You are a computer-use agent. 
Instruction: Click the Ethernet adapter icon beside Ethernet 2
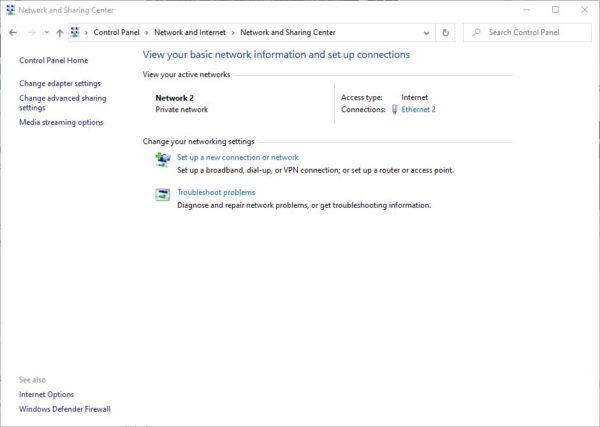tap(395, 110)
